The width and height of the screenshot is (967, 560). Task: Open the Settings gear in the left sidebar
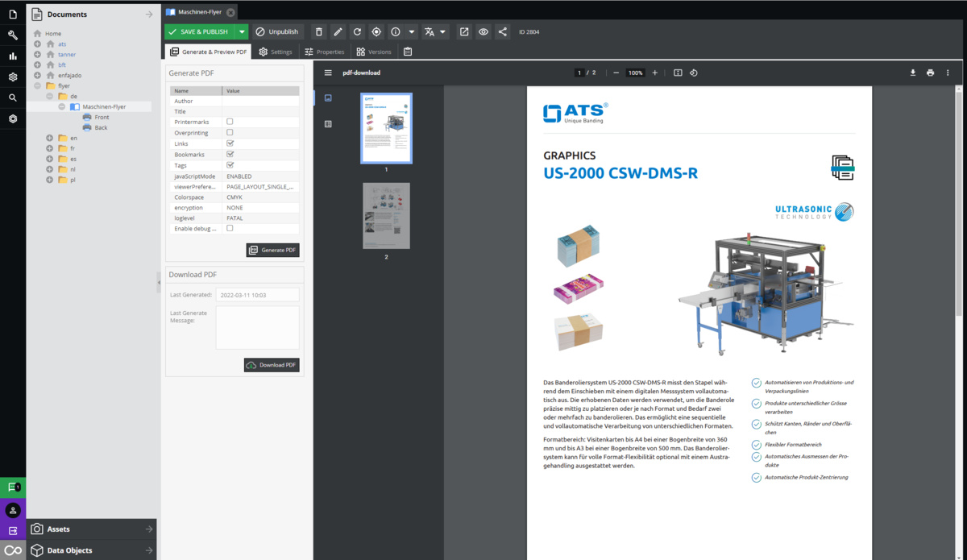[13, 77]
